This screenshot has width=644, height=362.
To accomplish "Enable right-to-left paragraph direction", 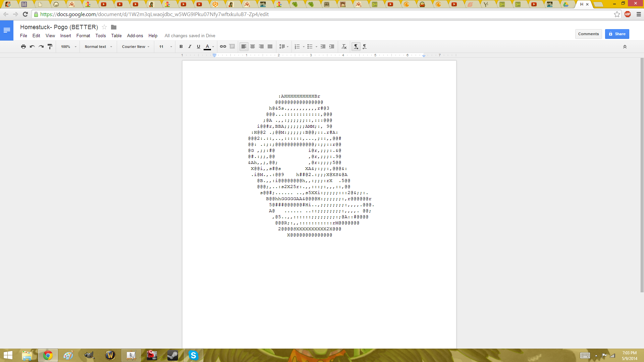I will point(365,47).
